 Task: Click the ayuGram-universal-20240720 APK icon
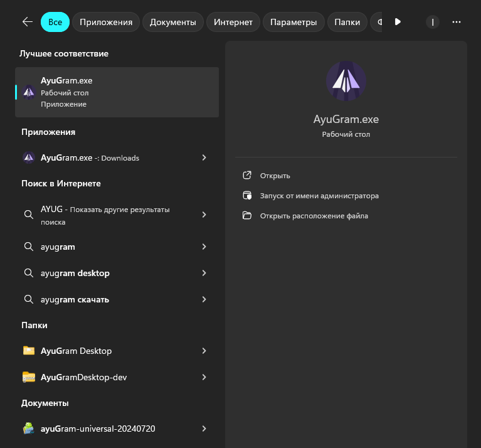[x=29, y=429]
